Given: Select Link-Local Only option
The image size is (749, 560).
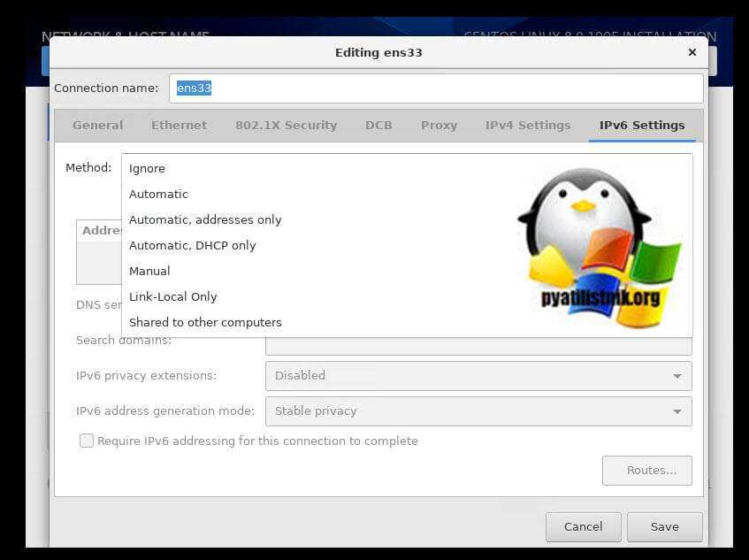Looking at the screenshot, I should 407,296.
